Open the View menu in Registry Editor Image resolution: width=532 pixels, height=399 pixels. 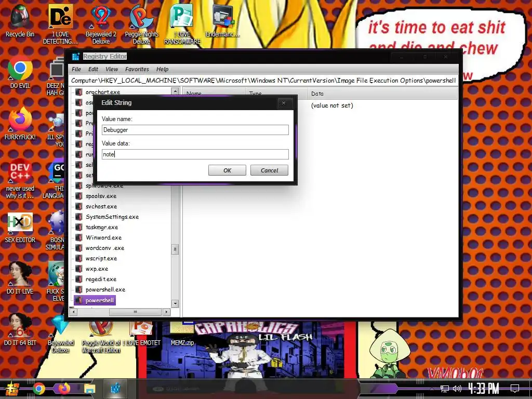tap(112, 69)
